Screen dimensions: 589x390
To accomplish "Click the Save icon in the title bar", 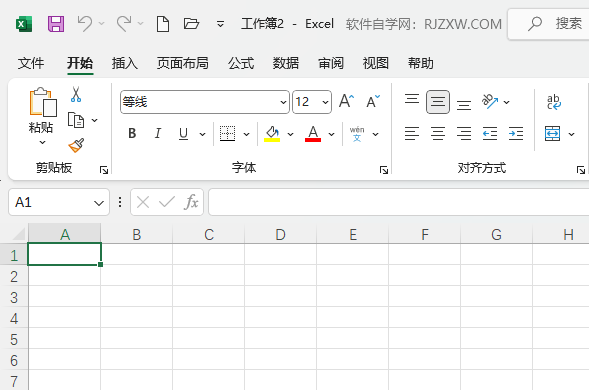I will tap(56, 24).
